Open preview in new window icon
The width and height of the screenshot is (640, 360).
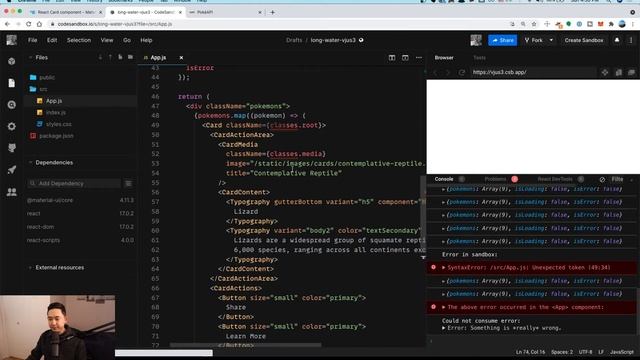(x=631, y=72)
